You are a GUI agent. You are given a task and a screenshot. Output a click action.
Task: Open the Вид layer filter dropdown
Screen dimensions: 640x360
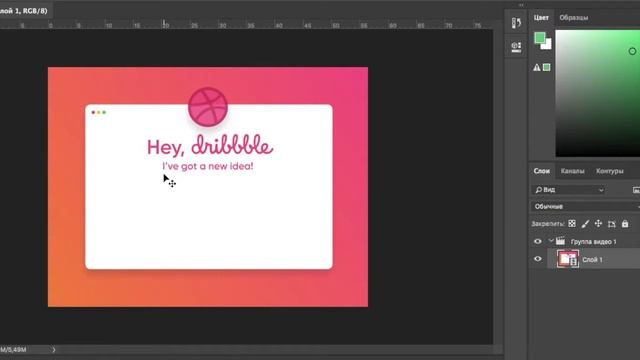[568, 190]
